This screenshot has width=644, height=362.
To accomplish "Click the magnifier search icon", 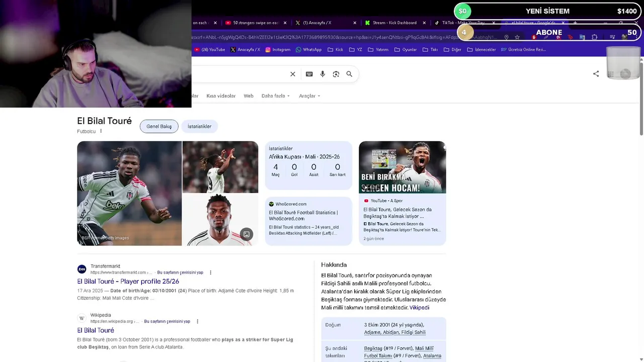I will point(349,74).
